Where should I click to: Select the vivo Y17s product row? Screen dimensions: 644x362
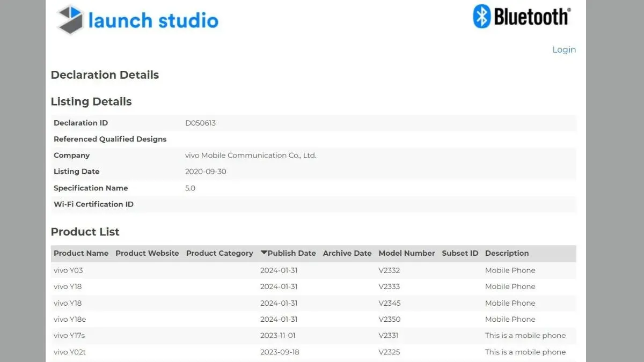(313, 335)
